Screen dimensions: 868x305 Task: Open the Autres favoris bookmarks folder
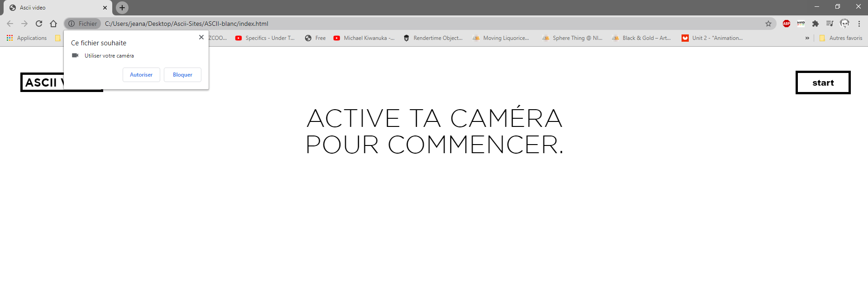pyautogui.click(x=841, y=38)
